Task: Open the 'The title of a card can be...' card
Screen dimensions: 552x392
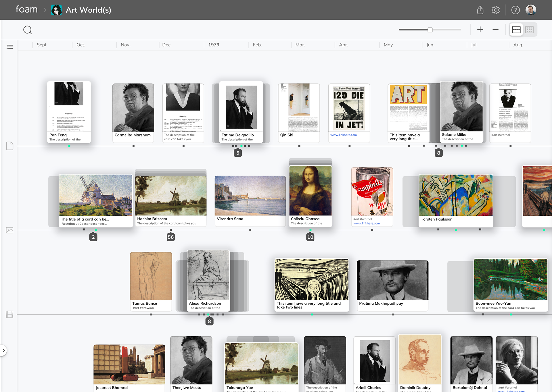Action: coord(96,200)
